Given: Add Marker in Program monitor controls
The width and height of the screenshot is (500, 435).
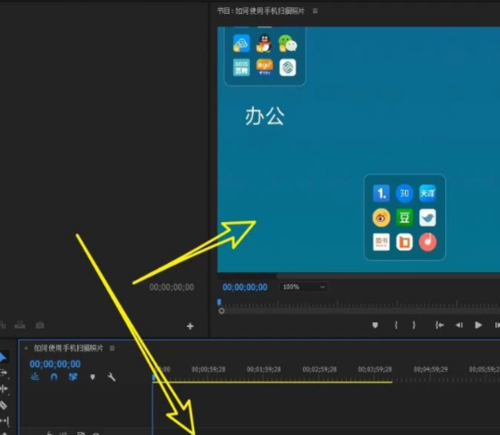Looking at the screenshot, I should click(375, 325).
